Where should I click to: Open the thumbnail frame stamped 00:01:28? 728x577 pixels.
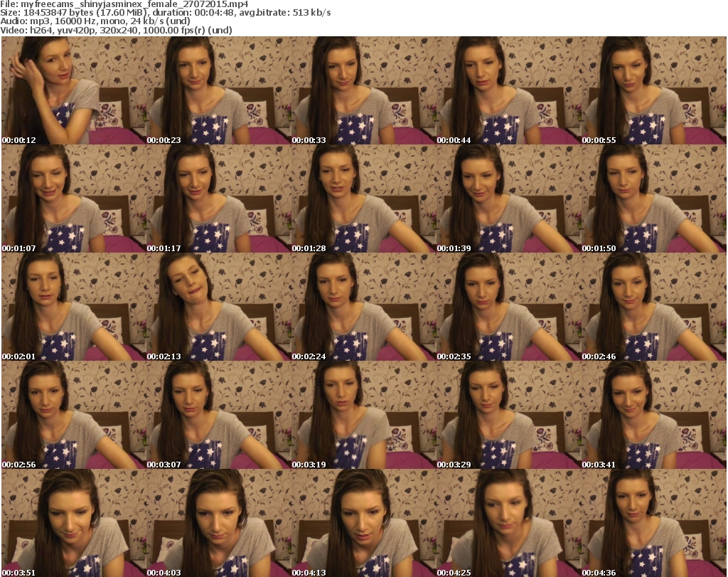363,198
